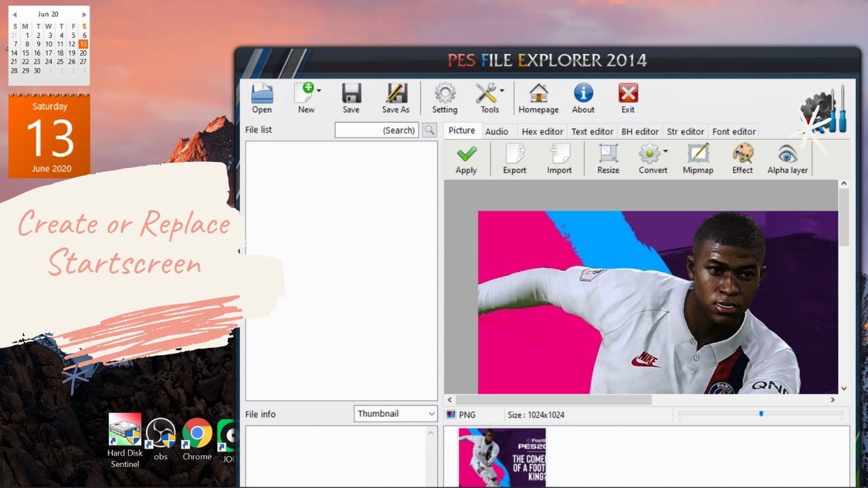The image size is (868, 488).
Task: Open the Convert gear tool
Action: click(650, 160)
